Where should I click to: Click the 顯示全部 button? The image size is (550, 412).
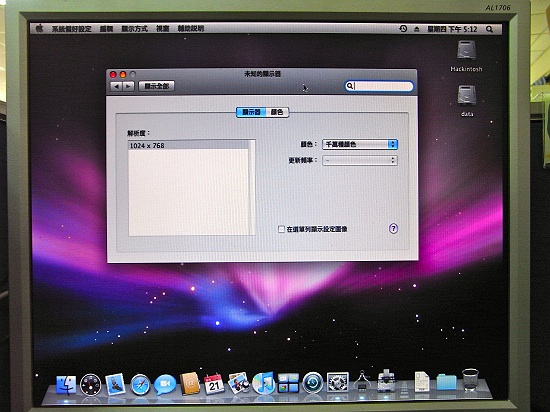tap(156, 86)
